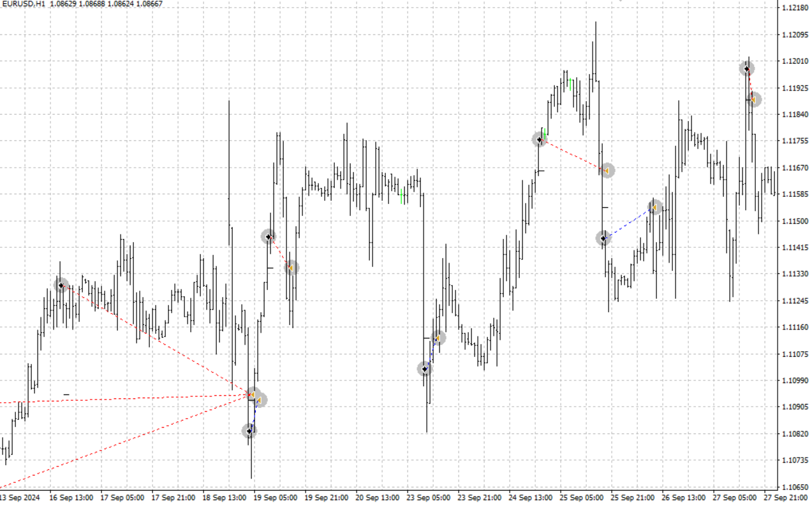Click the green bar on 20 Sep near 1.11585

tap(401, 196)
